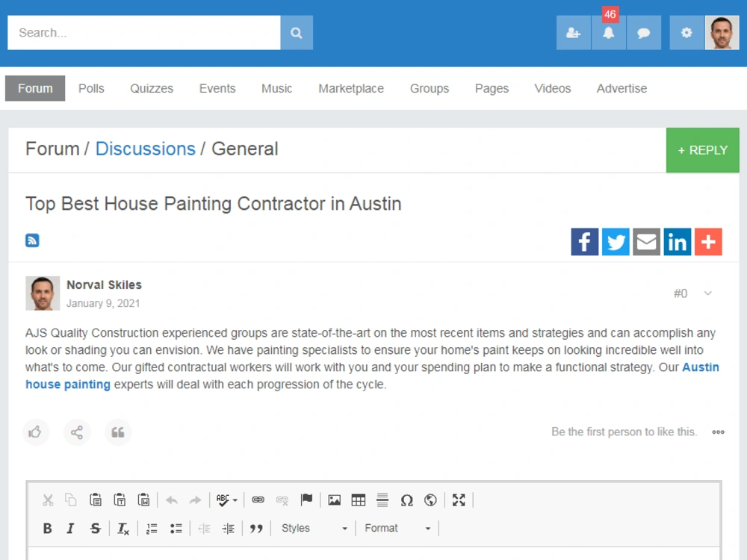
Task: Share thread on Facebook
Action: pos(585,242)
